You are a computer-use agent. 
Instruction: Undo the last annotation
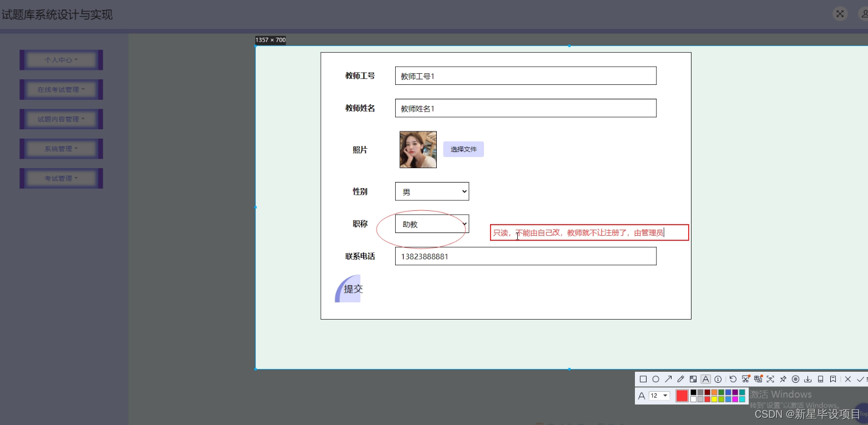[733, 379]
